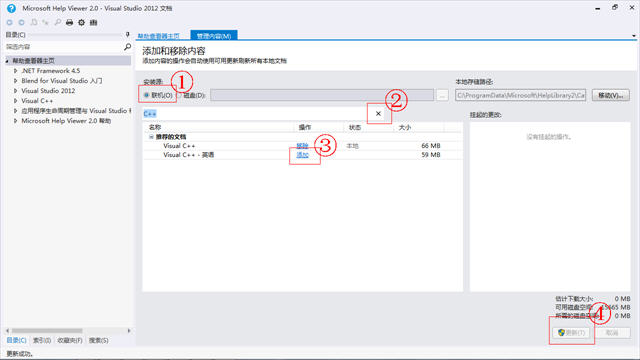Click the Back navigation arrow in toolbar

coord(9,22)
